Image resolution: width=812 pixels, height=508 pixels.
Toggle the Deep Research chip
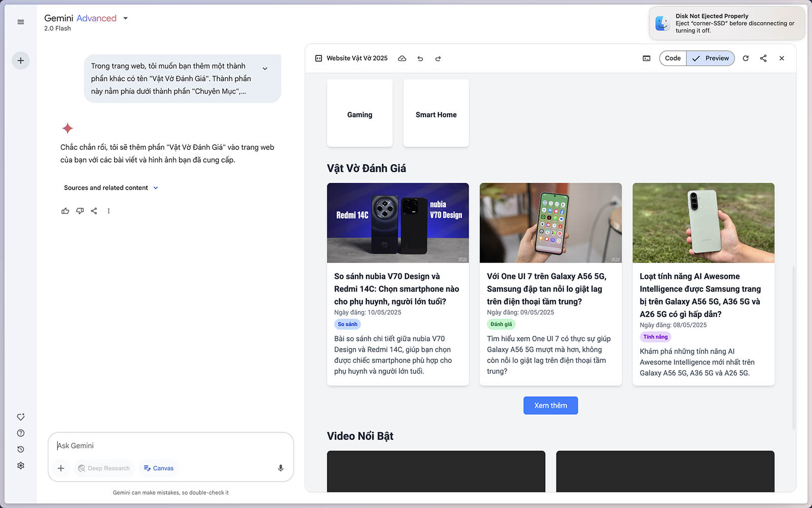104,468
